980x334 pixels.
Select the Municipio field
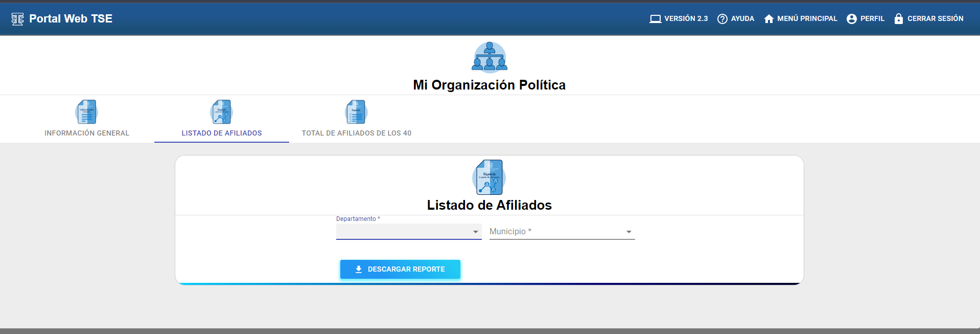(554, 232)
